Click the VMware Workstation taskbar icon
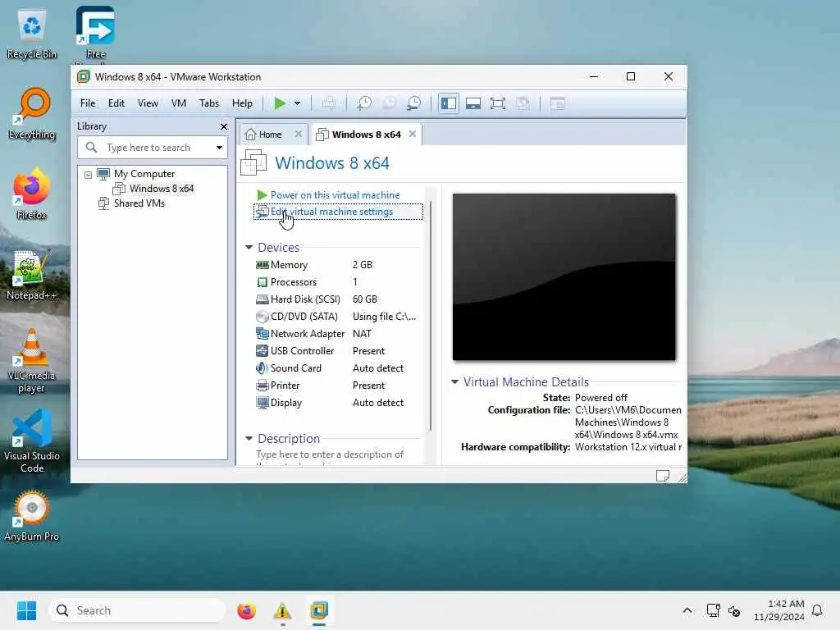Image resolution: width=840 pixels, height=630 pixels. [319, 610]
